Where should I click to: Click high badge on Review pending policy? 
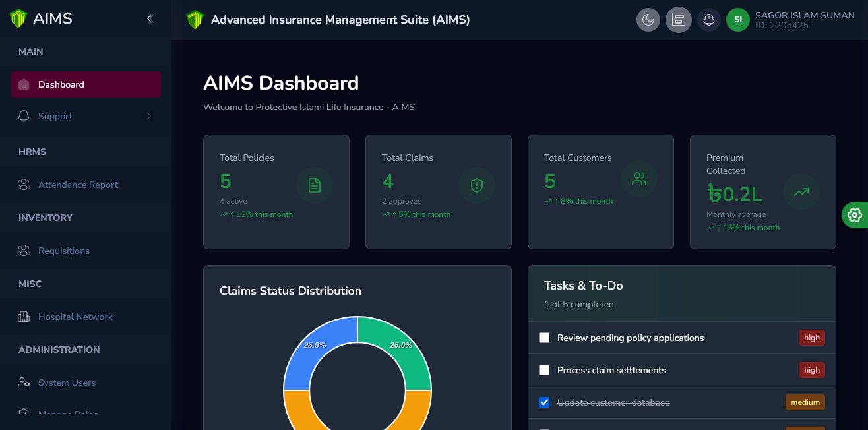(812, 338)
